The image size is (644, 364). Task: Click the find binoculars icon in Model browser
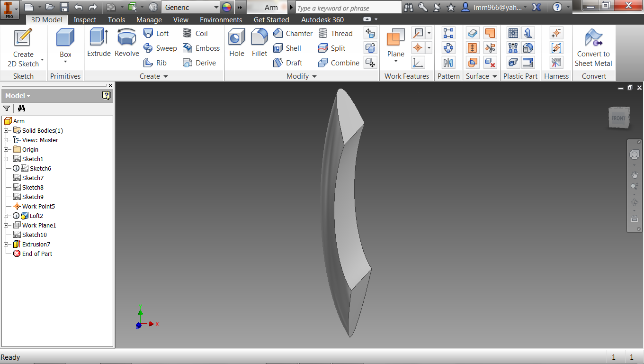21,109
